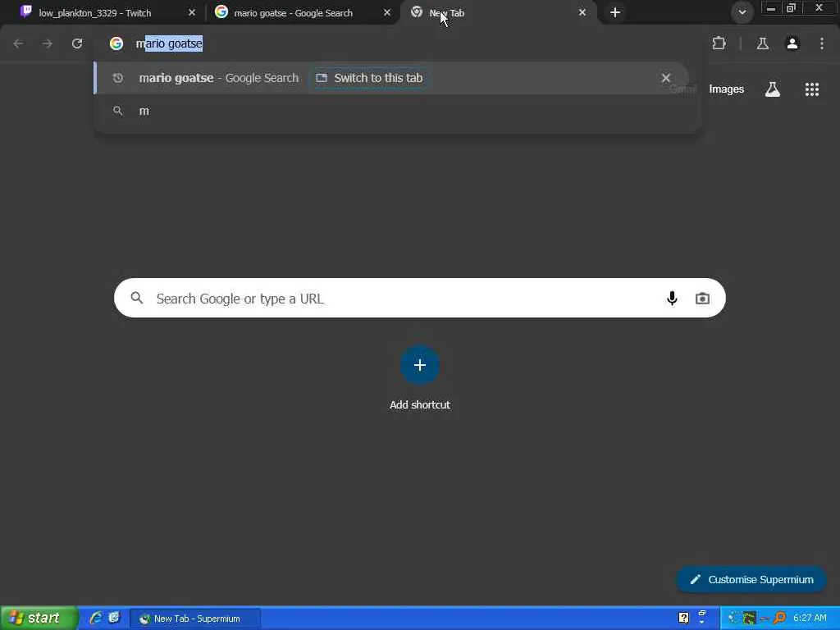Image resolution: width=840 pixels, height=630 pixels.
Task: Launch Internet Explorer from quick launch
Action: point(96,619)
